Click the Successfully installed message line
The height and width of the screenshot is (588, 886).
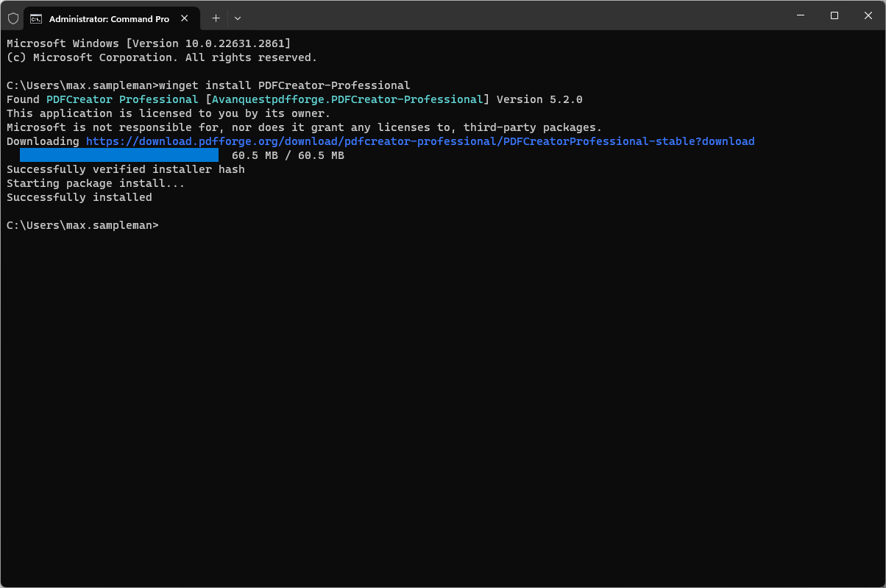[x=79, y=197]
